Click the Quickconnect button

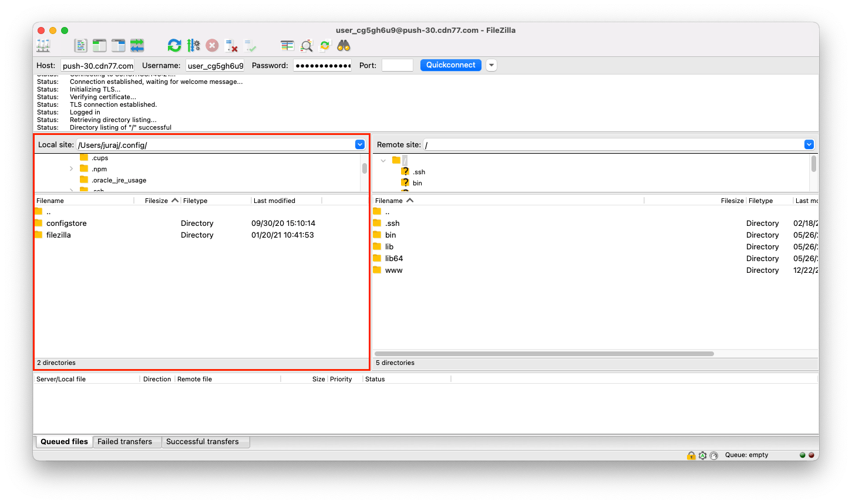click(x=451, y=65)
